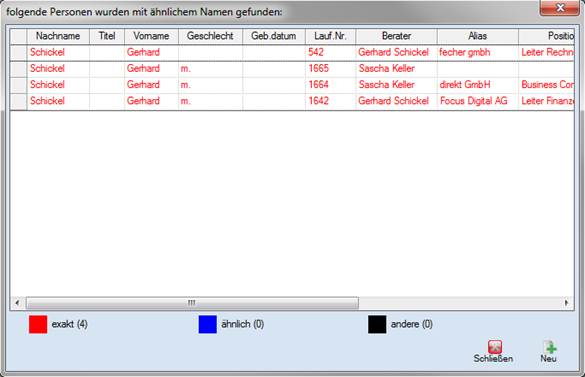Click the exakt (4) legend label
This screenshot has width=585, height=377.
70,324
